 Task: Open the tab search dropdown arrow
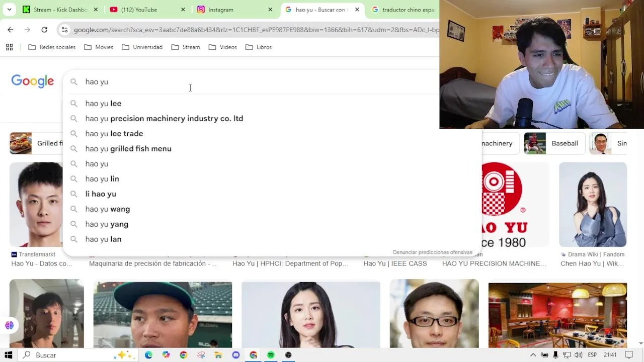(9, 10)
